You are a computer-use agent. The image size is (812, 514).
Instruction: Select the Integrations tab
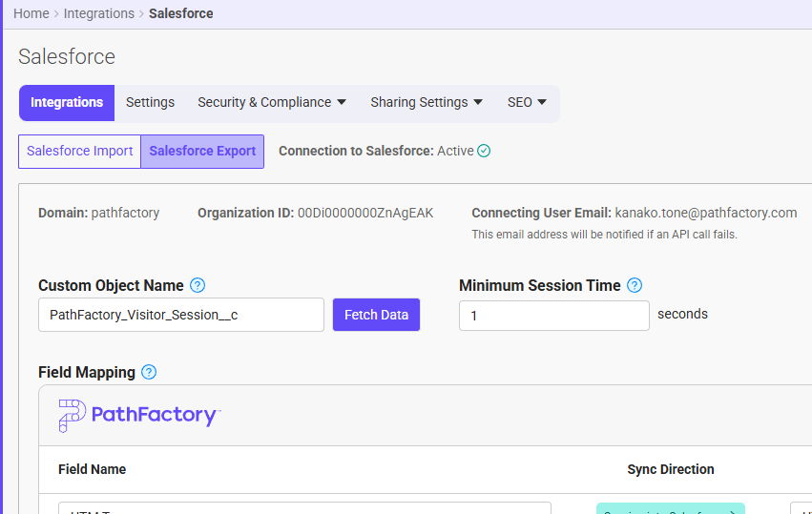[67, 102]
